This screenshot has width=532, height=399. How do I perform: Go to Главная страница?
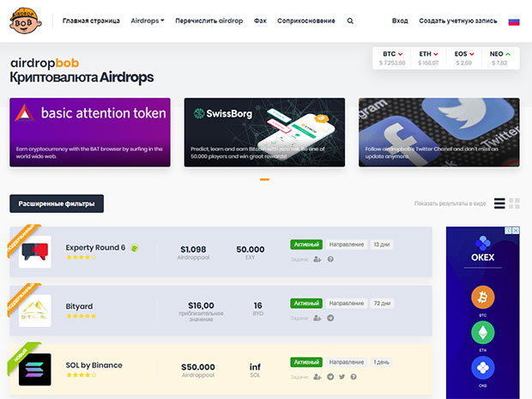pos(91,21)
